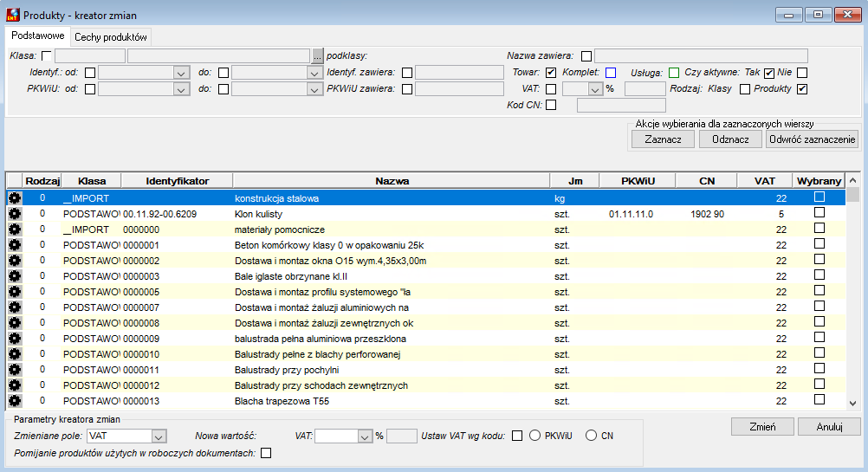Screen dimensions: 868x472
Task: Select the CN radio button
Action: [591, 436]
